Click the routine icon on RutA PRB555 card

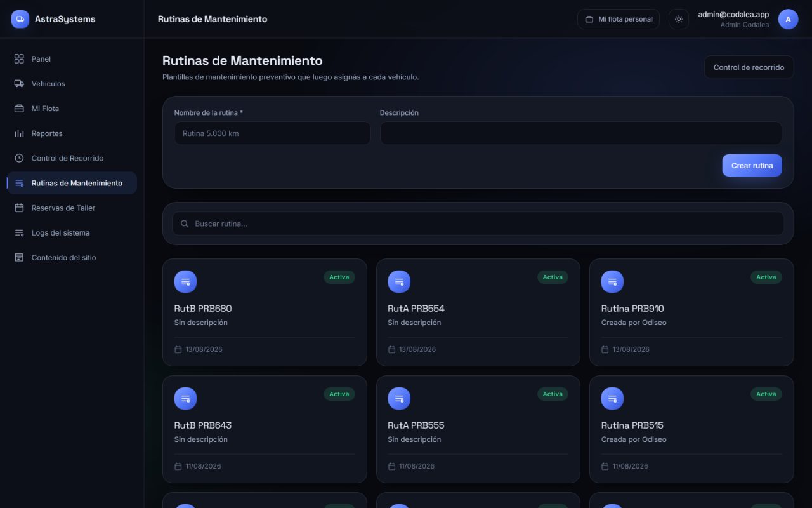point(399,398)
